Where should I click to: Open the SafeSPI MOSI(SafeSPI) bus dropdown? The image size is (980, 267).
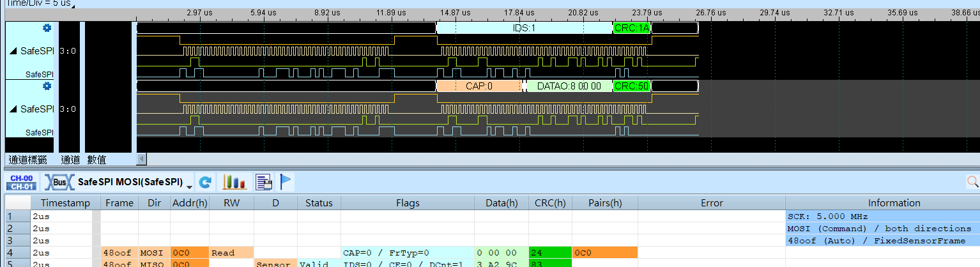click(189, 187)
